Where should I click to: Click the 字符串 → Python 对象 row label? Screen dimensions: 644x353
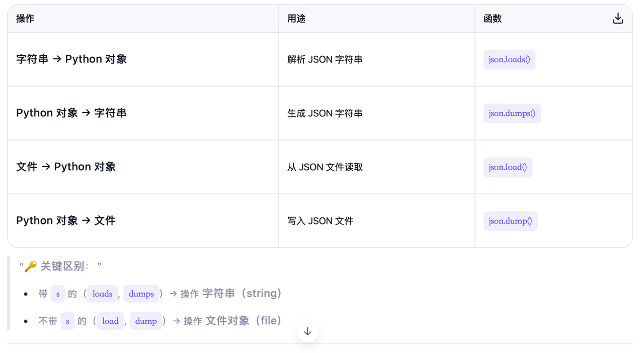pos(71,59)
